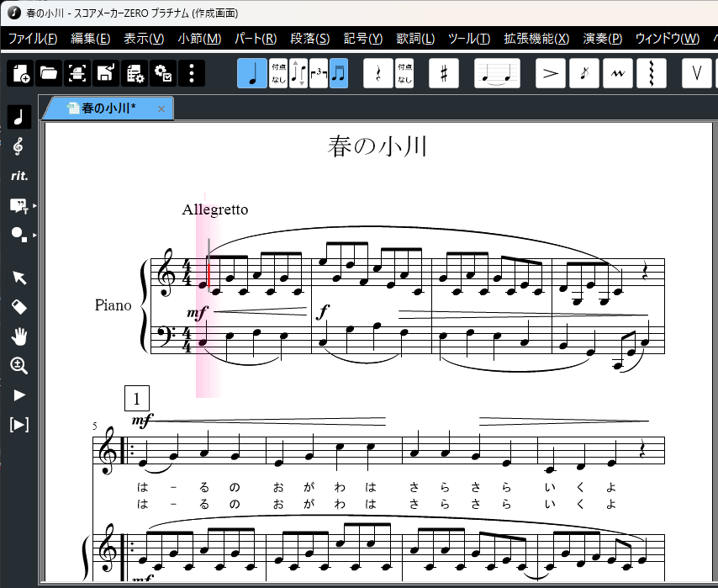The height and width of the screenshot is (588, 718).
Task: Open the ファイル(F) menu
Action: (x=33, y=39)
